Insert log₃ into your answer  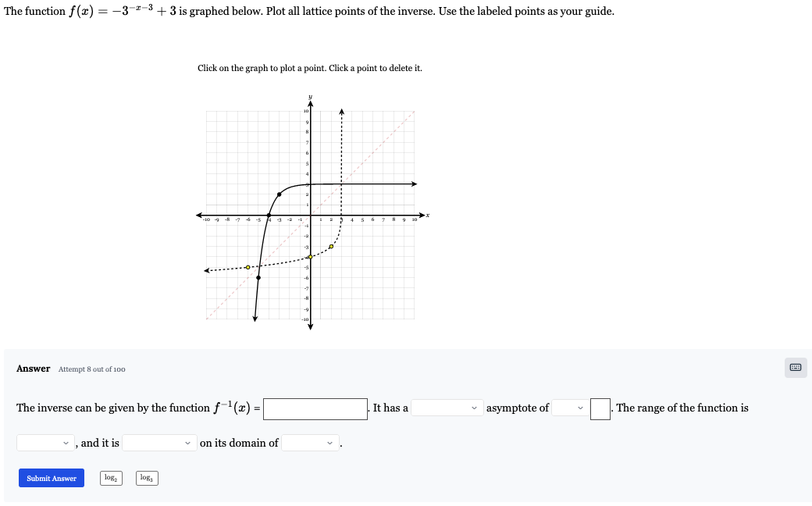click(146, 477)
